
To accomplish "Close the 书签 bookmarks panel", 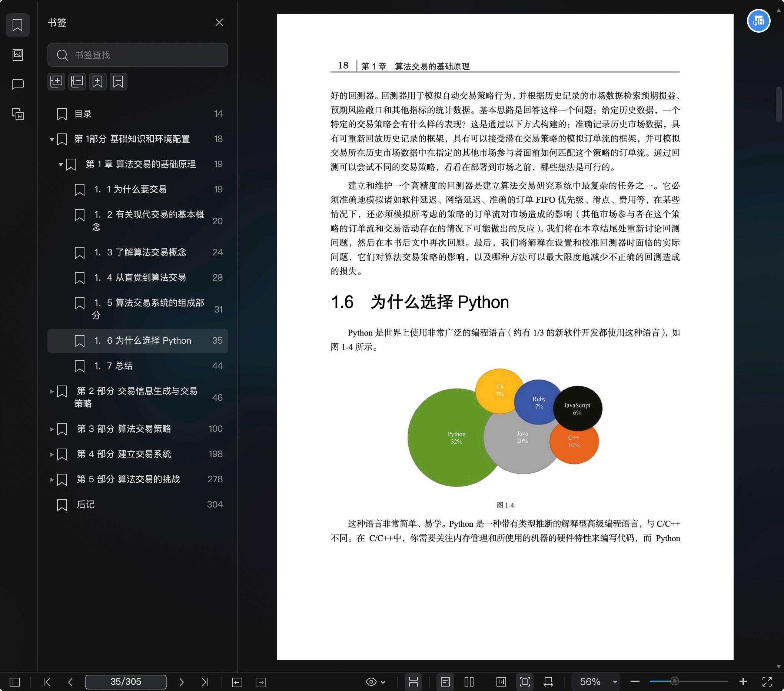I will [219, 22].
